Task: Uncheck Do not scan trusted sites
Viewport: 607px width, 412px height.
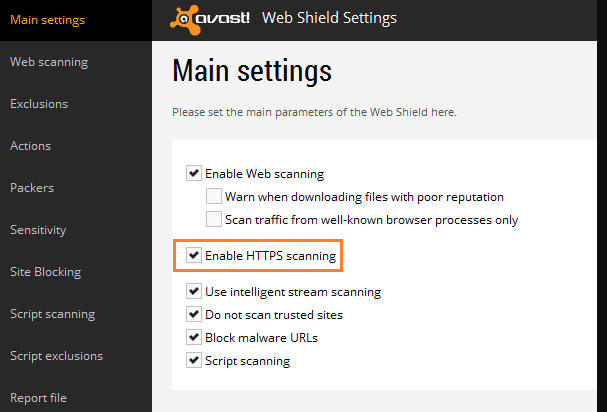Action: pyautogui.click(x=194, y=314)
